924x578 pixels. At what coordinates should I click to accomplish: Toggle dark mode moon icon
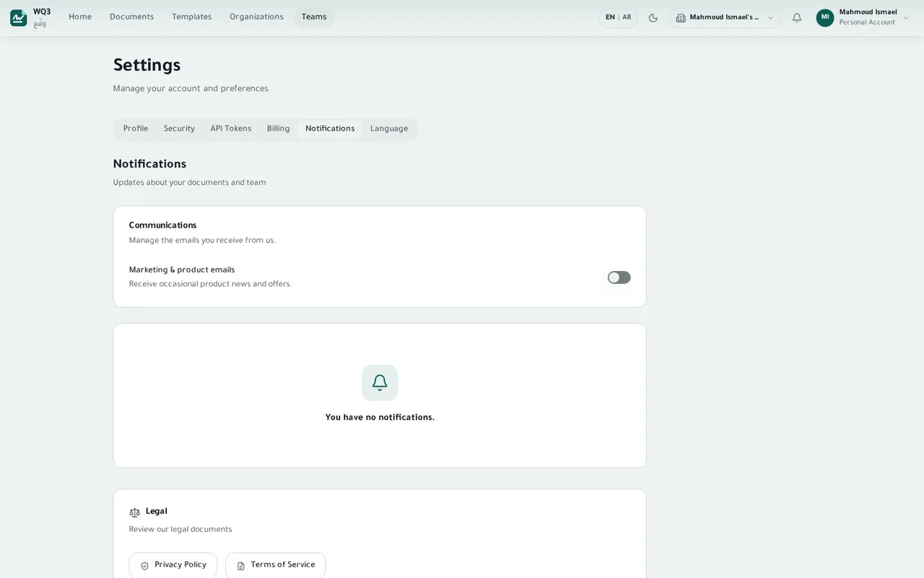(x=653, y=18)
